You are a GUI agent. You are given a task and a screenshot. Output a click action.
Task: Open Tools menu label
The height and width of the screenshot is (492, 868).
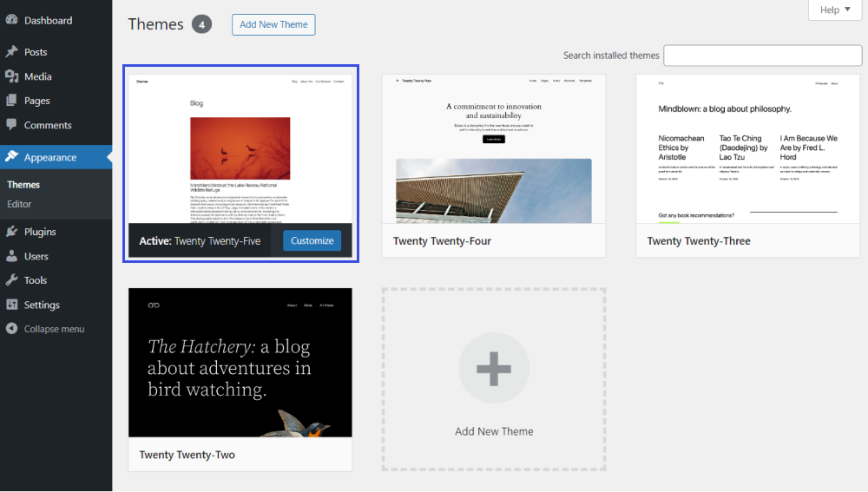tap(36, 280)
